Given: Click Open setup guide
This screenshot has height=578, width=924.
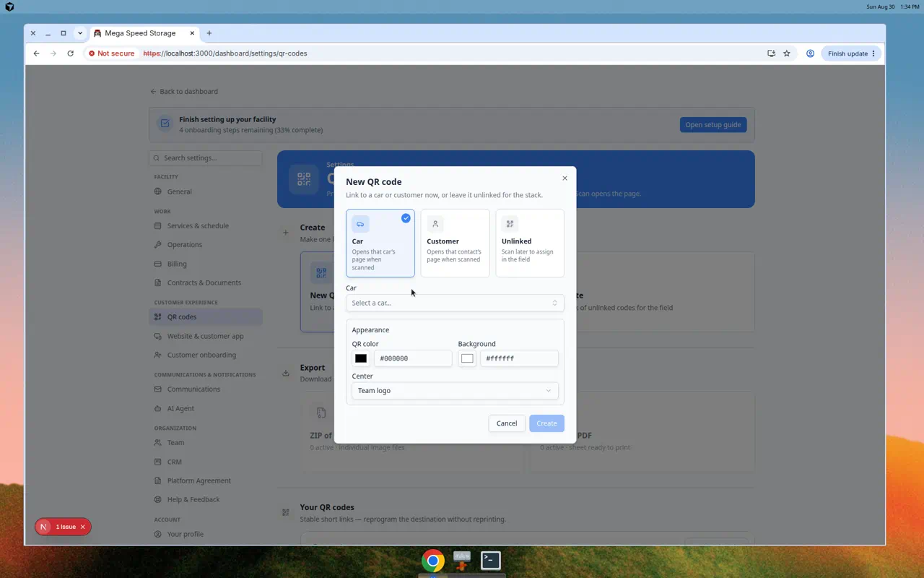Looking at the screenshot, I should tap(713, 125).
